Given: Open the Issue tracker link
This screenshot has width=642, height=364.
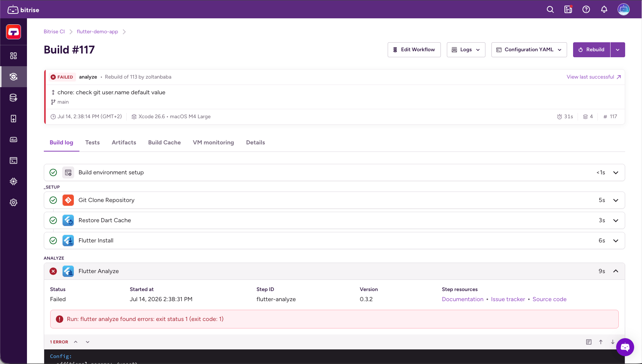Looking at the screenshot, I should point(508,299).
